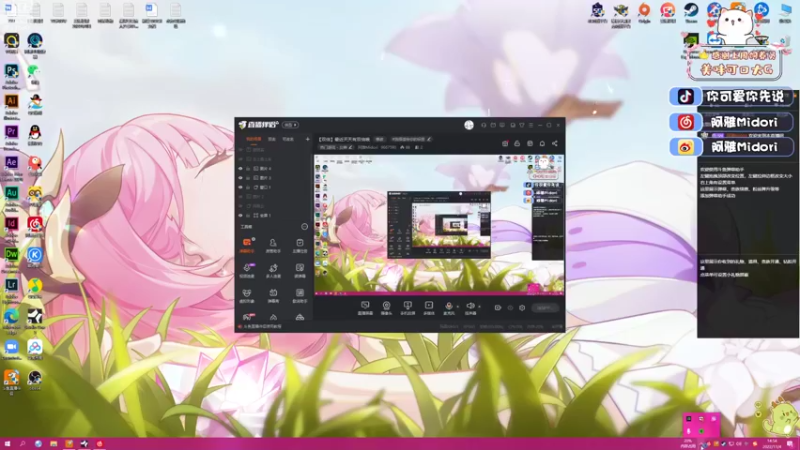Hide the 全屏 1 source layer
Image resolution: width=800 pixels, height=450 pixels.
(241, 215)
